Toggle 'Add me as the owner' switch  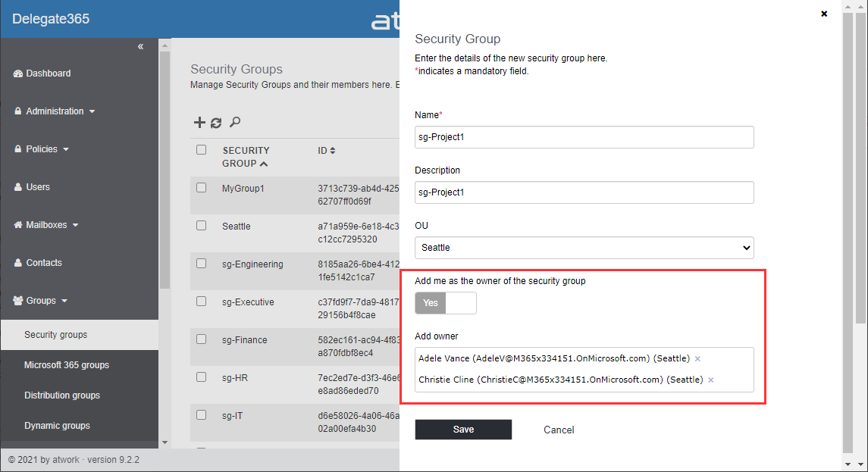tap(446, 303)
